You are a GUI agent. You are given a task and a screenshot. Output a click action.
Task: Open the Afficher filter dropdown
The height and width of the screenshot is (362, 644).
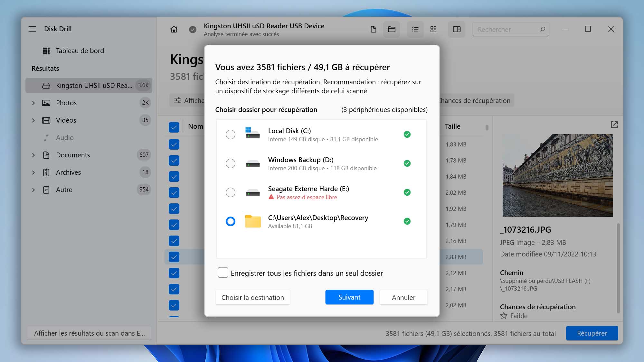coord(187,100)
